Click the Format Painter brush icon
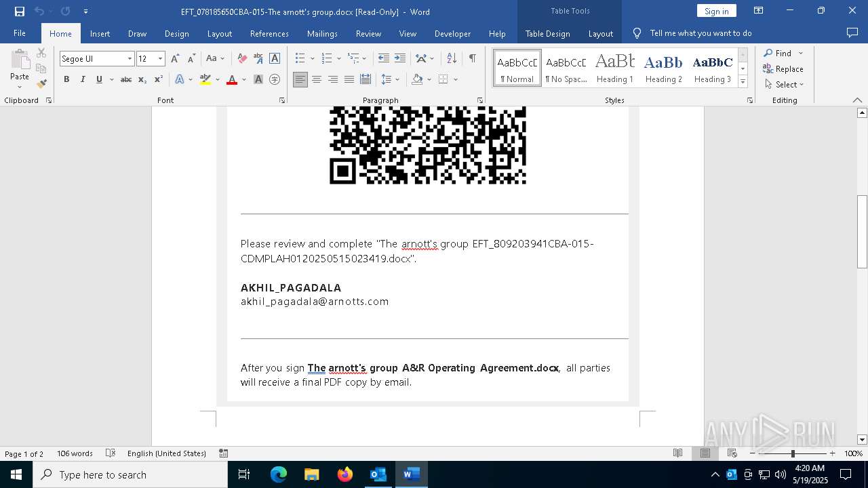This screenshot has width=868, height=488. click(x=41, y=84)
